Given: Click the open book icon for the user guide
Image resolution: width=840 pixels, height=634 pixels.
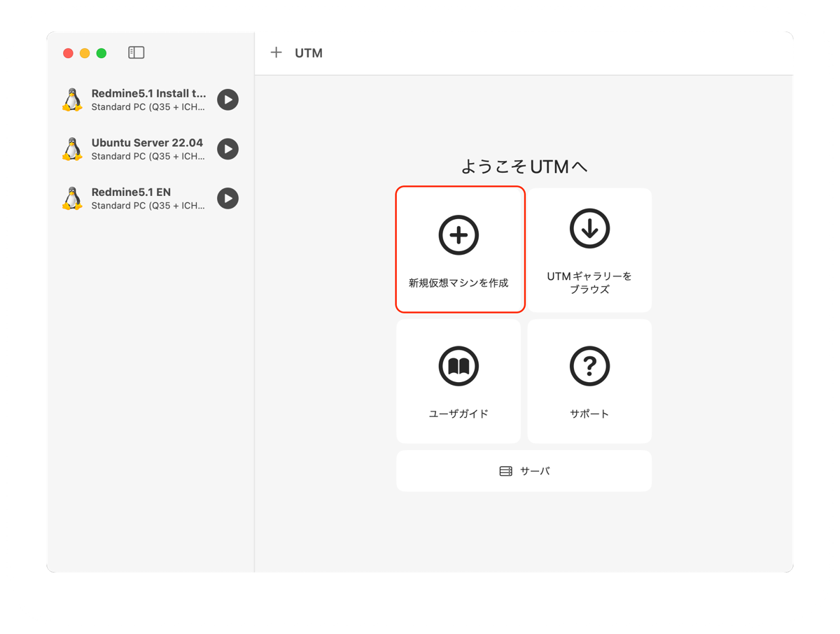Looking at the screenshot, I should (x=458, y=366).
